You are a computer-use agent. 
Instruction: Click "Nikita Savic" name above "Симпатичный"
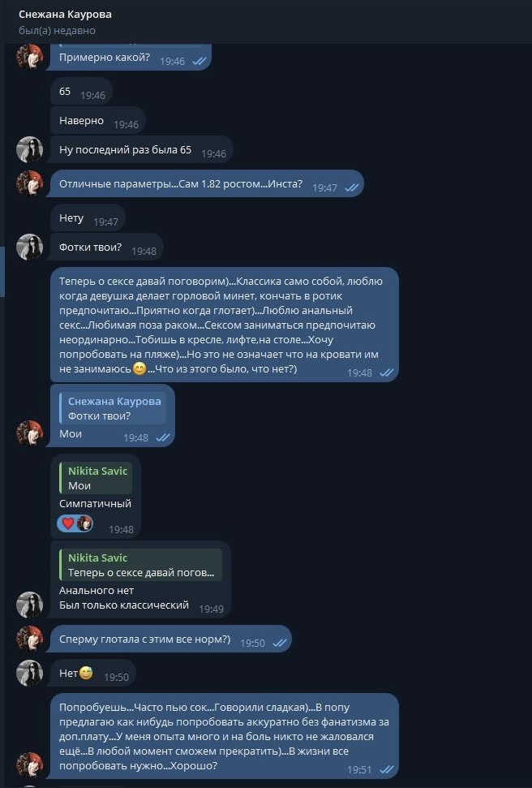point(97,471)
